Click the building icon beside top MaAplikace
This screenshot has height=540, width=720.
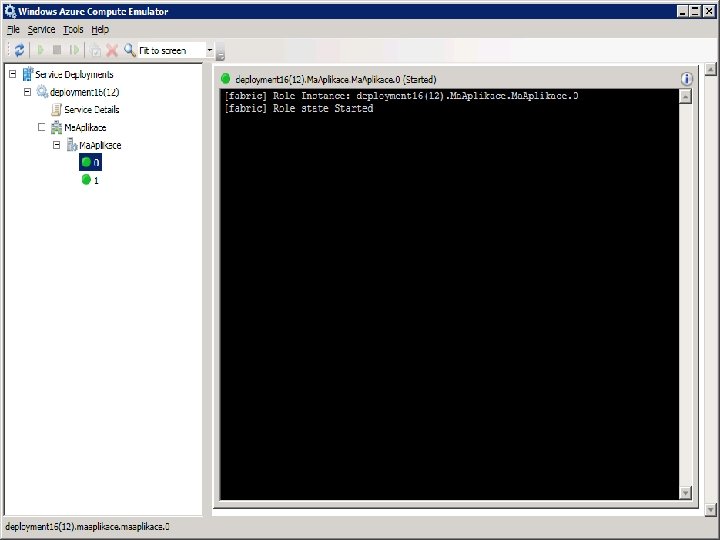56,127
